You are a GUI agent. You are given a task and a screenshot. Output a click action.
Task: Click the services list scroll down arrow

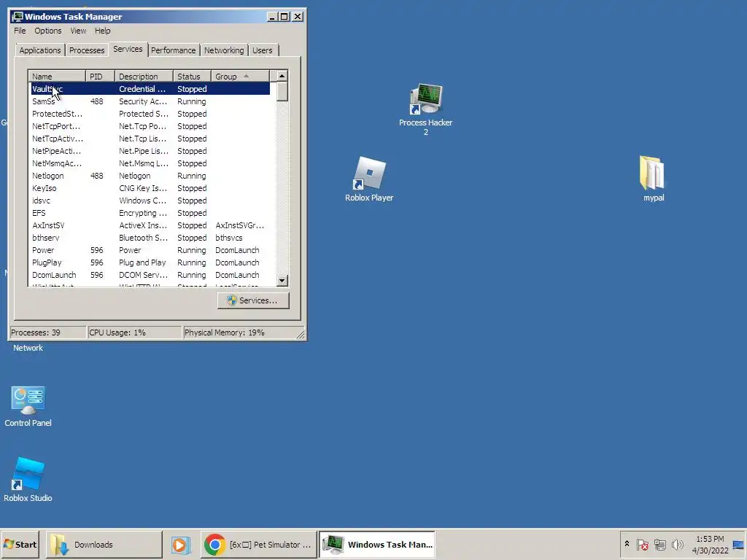tap(282, 281)
